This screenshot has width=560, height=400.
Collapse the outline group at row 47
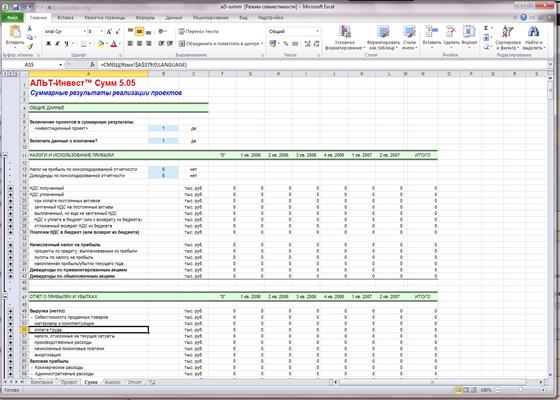[x=5, y=297]
